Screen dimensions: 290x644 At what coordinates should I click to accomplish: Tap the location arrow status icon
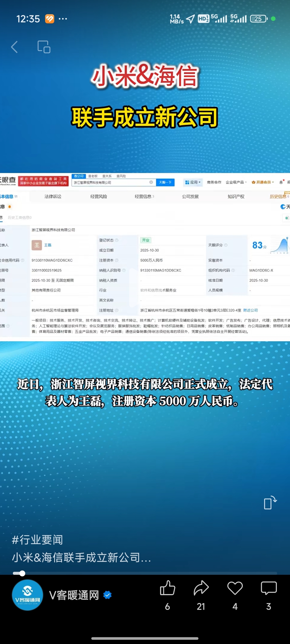point(190,19)
